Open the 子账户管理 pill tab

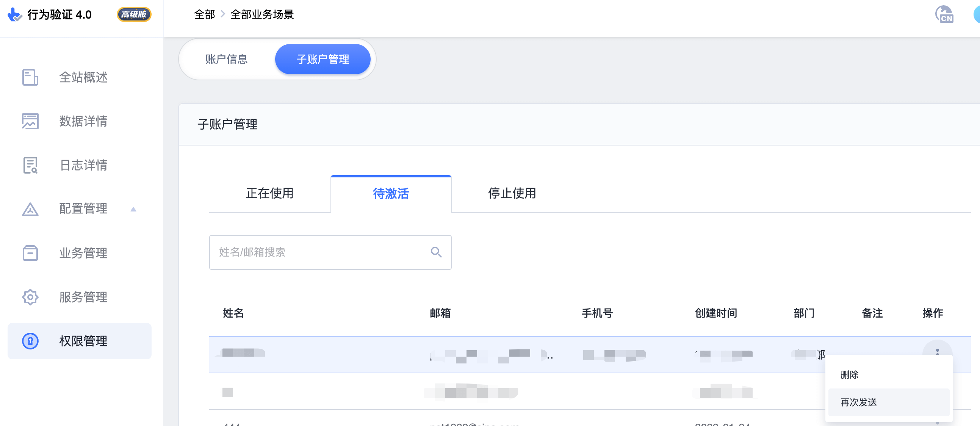(323, 59)
